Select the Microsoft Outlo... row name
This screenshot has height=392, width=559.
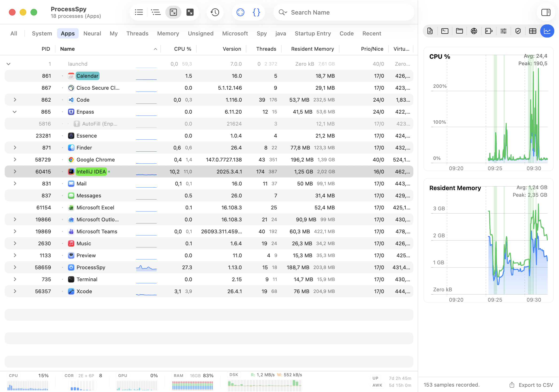coord(97,219)
